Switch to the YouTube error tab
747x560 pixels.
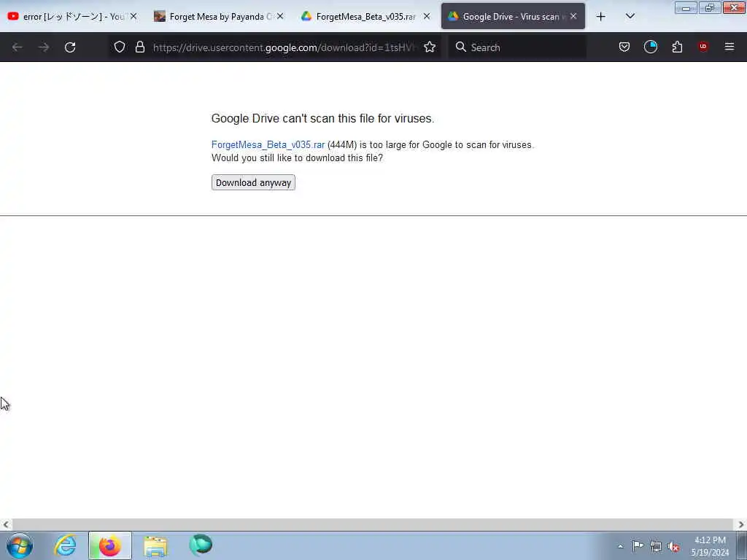pos(71,17)
